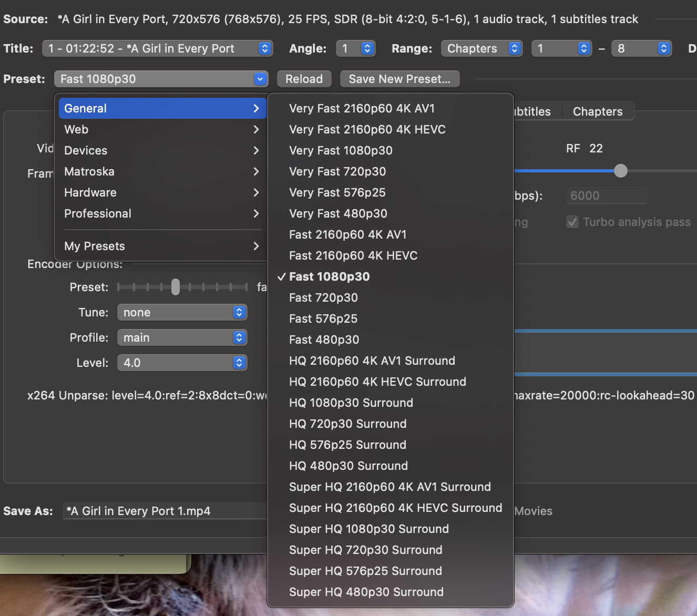This screenshot has width=697, height=616.
Task: Open the Profile dropdown set to main
Action: click(x=182, y=337)
